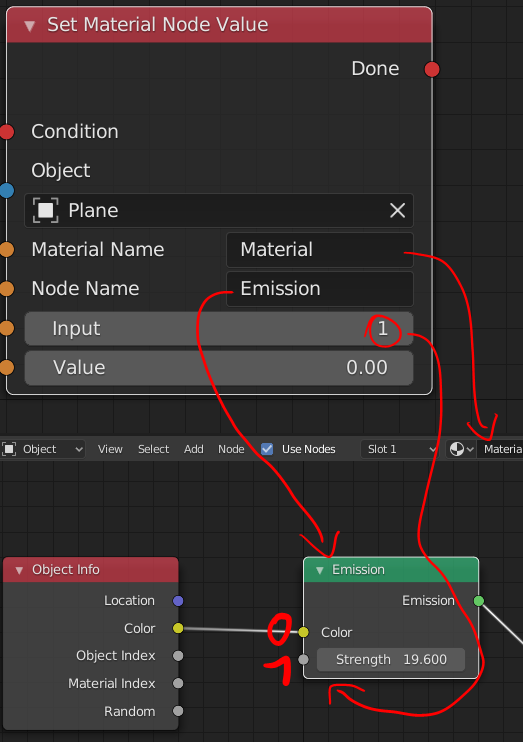Click the orange Value socket

coord(7,367)
